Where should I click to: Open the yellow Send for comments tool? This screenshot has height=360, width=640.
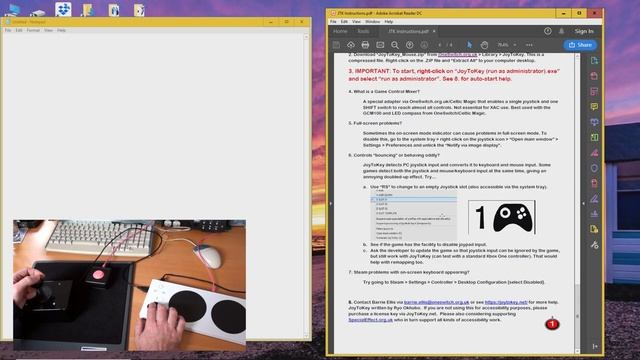coord(594,229)
